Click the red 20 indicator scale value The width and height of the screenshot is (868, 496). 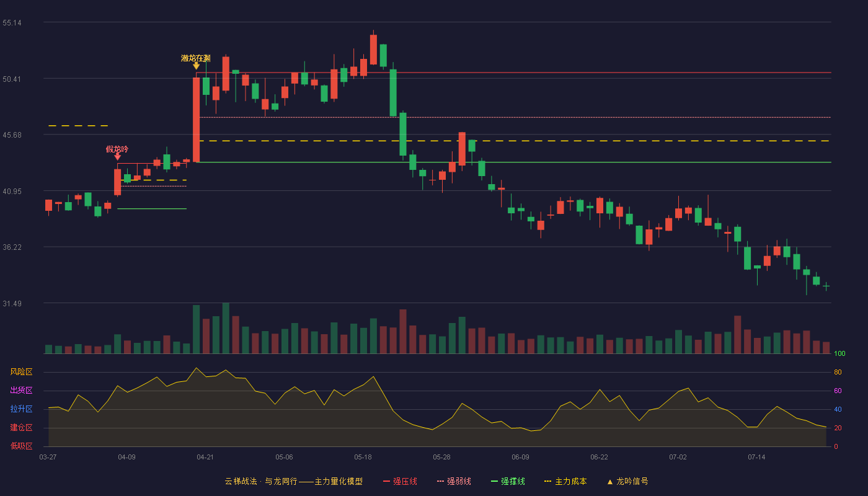point(838,428)
